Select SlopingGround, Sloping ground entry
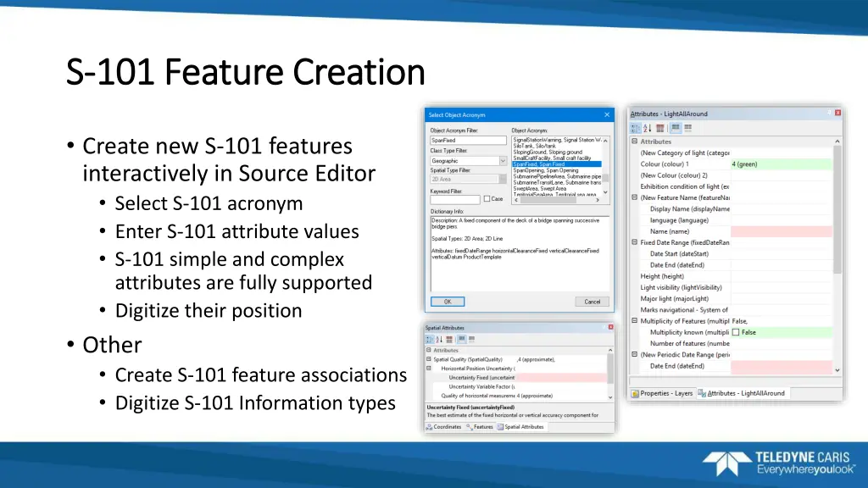Viewport: 868px width, 488px height. tap(556, 152)
